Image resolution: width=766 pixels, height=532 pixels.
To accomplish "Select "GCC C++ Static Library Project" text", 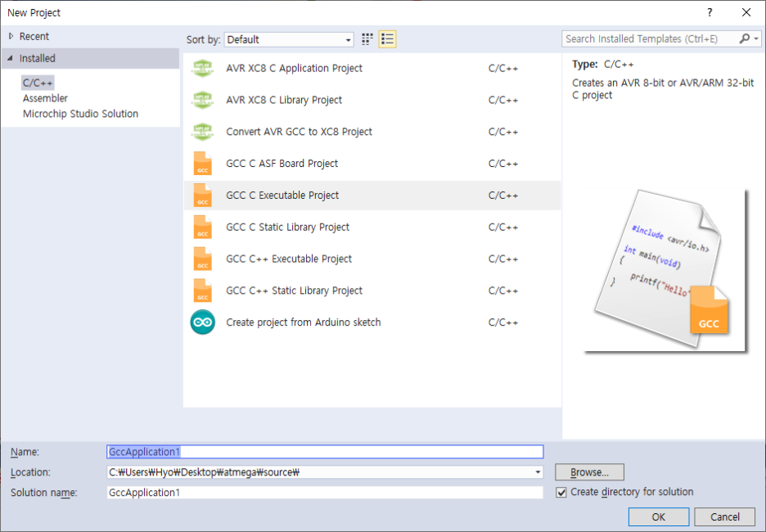I will 294,291.
